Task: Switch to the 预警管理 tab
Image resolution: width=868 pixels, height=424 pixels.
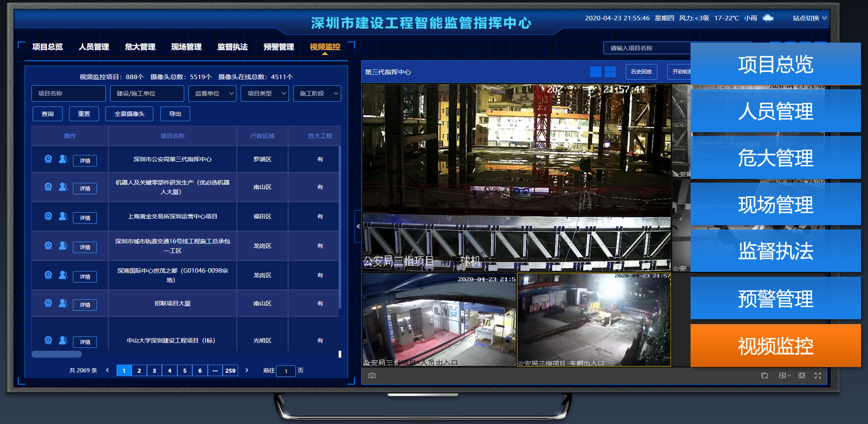Action: 279,47
